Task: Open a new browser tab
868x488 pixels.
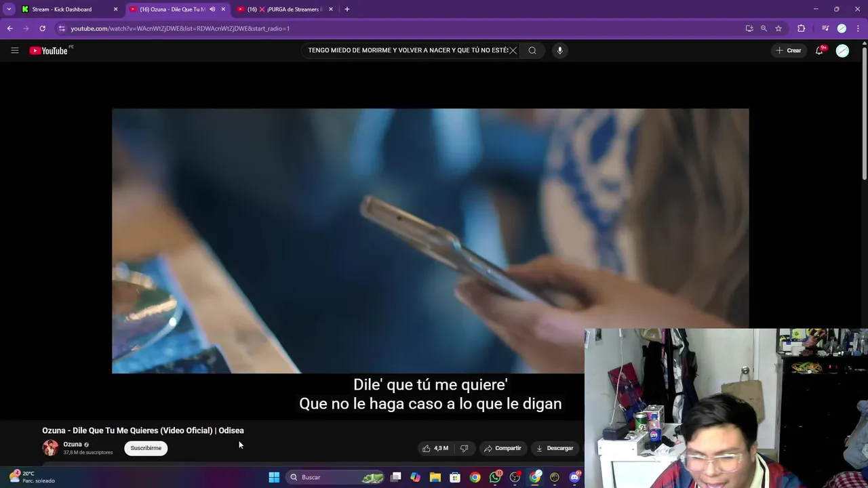Action: (x=347, y=9)
